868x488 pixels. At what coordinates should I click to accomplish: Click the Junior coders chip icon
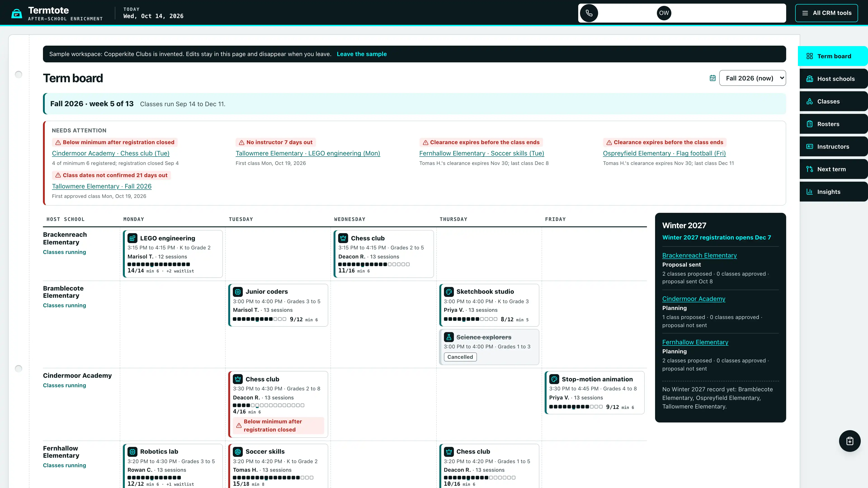point(238,292)
